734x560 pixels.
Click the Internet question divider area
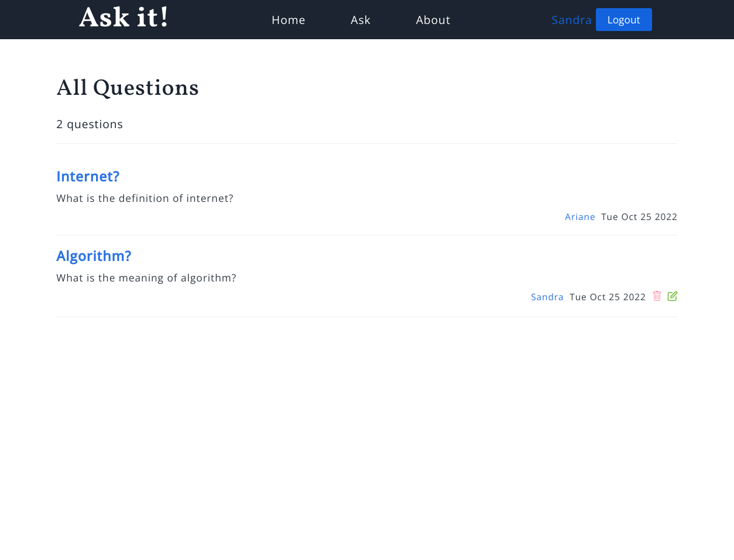point(367,235)
